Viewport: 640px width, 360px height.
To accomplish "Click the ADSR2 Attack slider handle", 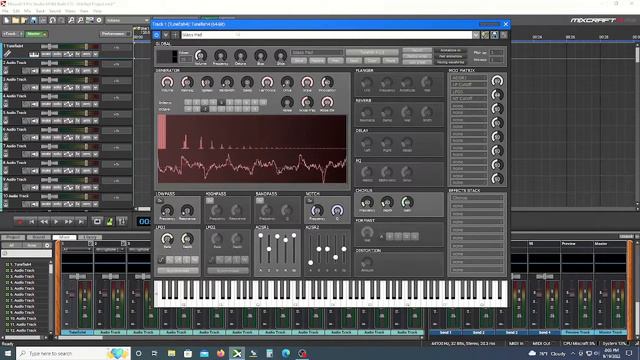I will point(311,263).
